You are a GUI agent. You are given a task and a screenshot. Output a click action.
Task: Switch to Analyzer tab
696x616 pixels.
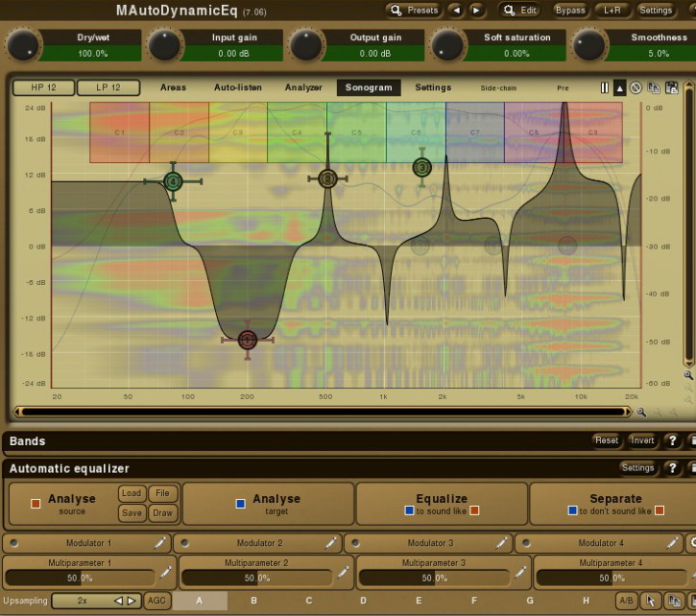(x=303, y=87)
